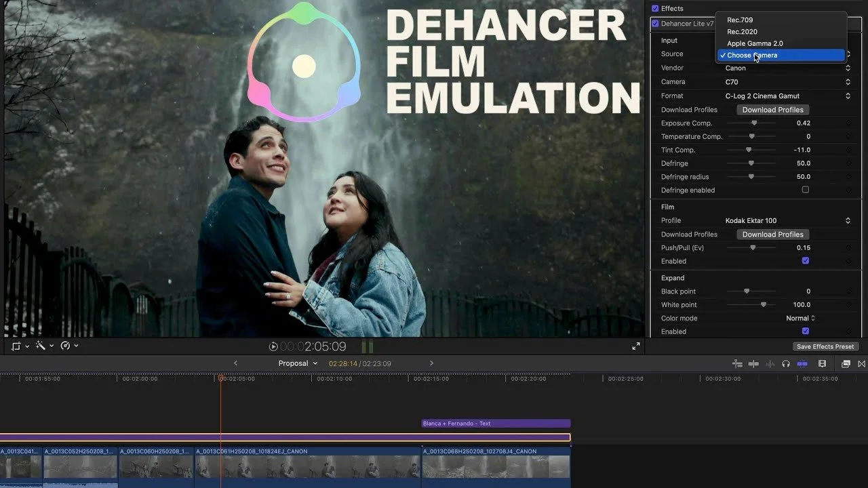
Task: Toggle the Dehancer Lite v7 effect checkbox
Action: coord(655,23)
